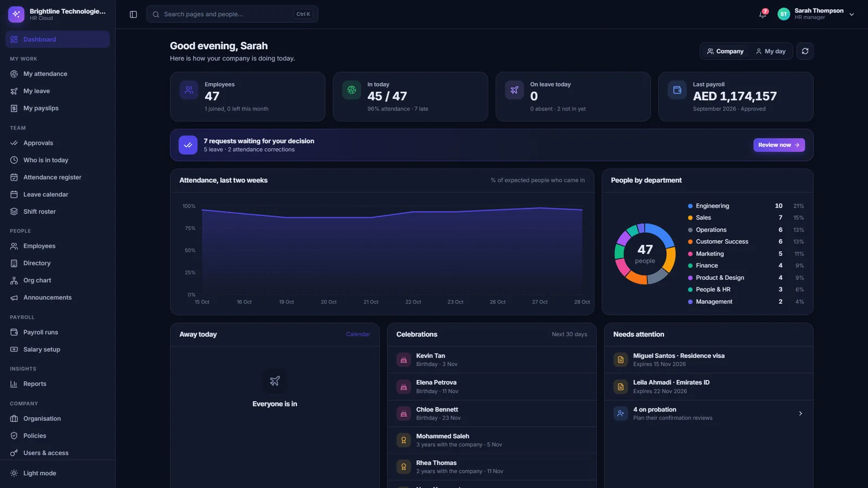Click the wallet icon on Last payroll card
Viewport: 868px width, 488px height.
tap(677, 90)
